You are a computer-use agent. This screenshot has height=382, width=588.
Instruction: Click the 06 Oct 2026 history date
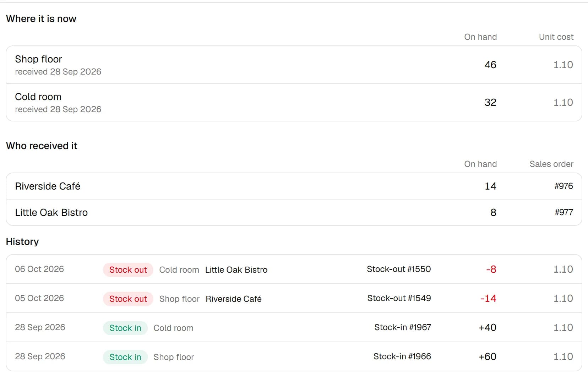[39, 269]
